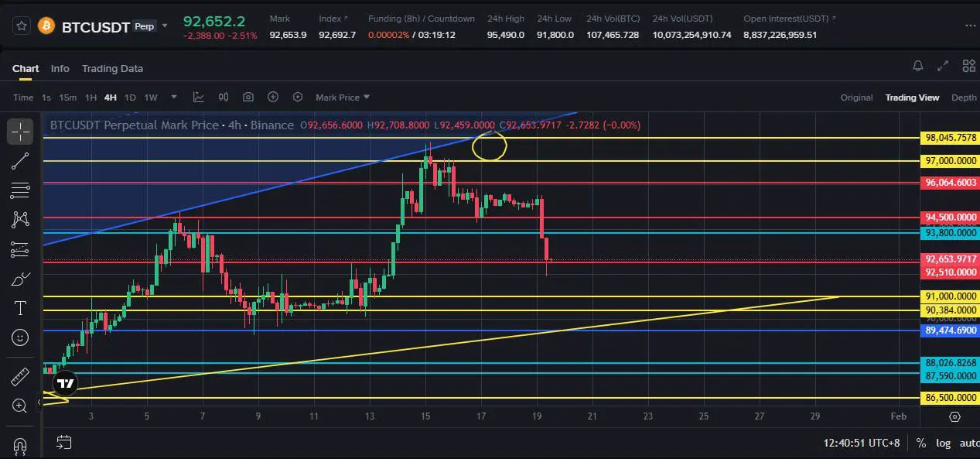The width and height of the screenshot is (980, 459).
Task: Switch to the Depth chart view
Action: pyautogui.click(x=964, y=98)
